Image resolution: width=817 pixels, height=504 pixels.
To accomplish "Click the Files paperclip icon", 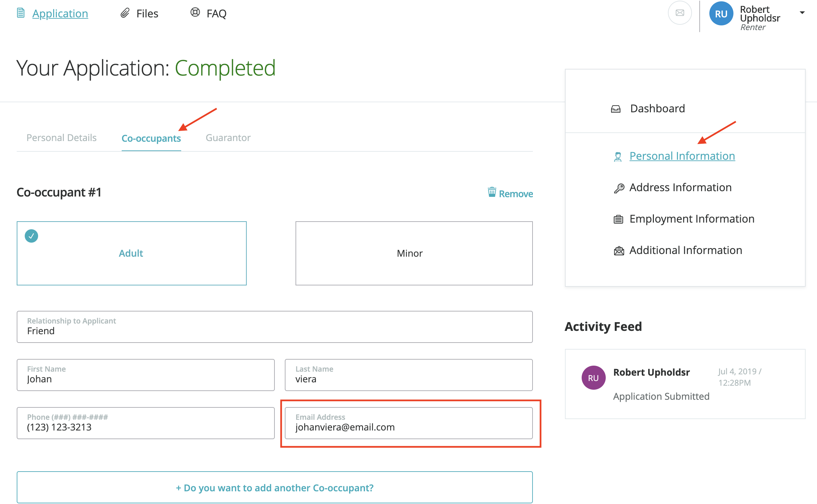I will pyautogui.click(x=125, y=13).
